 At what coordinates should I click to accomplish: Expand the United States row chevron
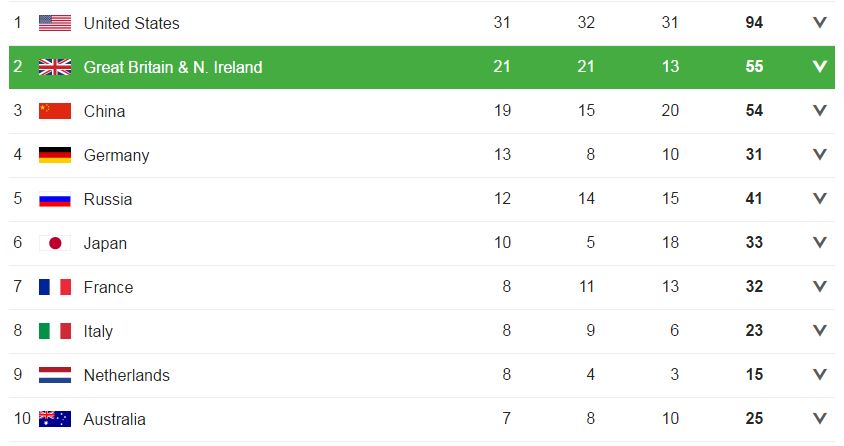820,23
